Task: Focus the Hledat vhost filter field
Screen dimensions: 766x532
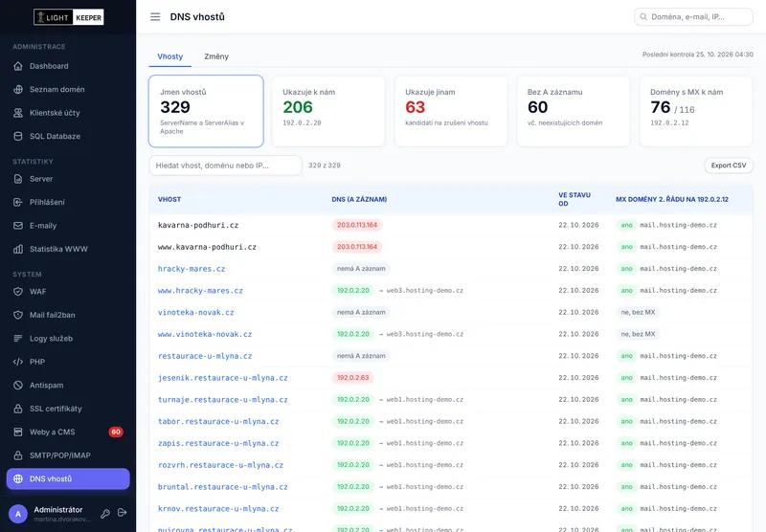Action: pyautogui.click(x=225, y=166)
